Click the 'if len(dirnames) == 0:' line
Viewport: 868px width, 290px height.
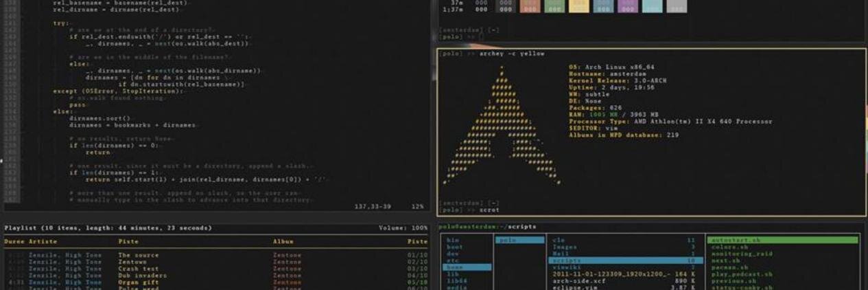point(114,145)
